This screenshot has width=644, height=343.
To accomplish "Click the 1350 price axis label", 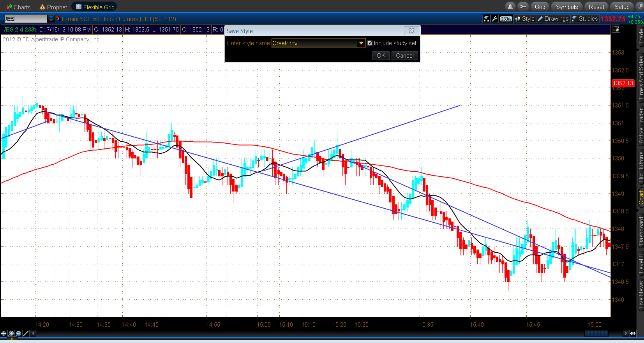I will pos(618,158).
